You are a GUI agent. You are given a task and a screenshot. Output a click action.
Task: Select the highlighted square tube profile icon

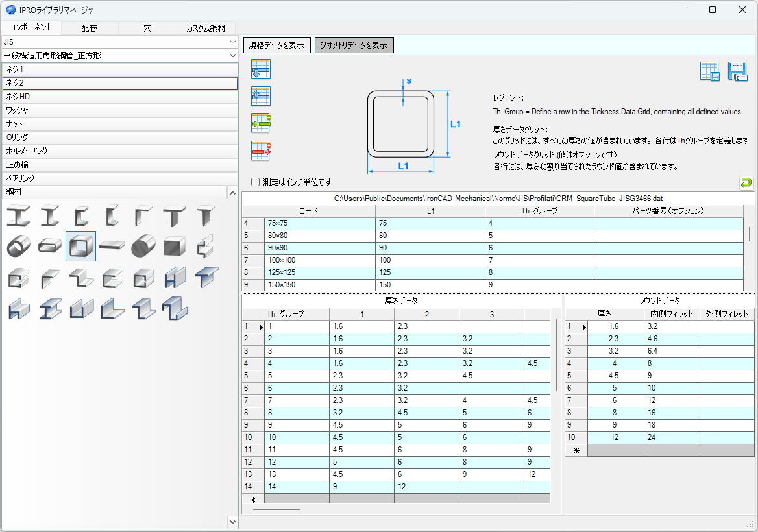80,246
